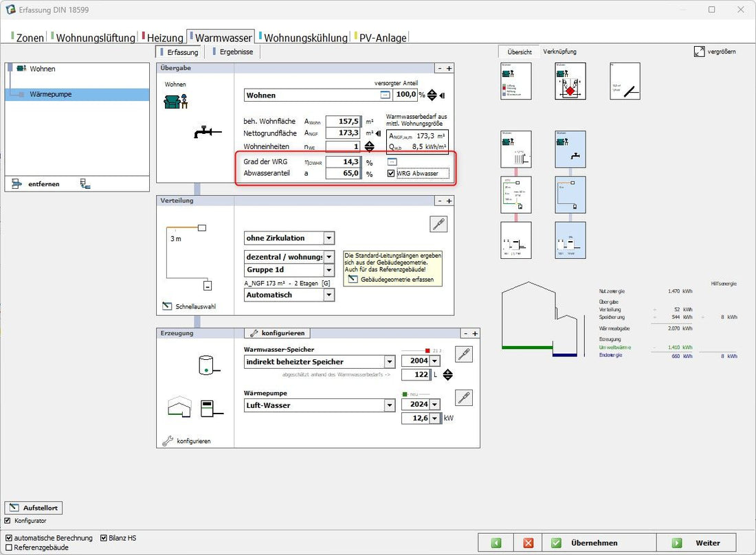Open the indirekt beheizter Speicher dropdown
The image size is (756, 555).
click(x=389, y=362)
